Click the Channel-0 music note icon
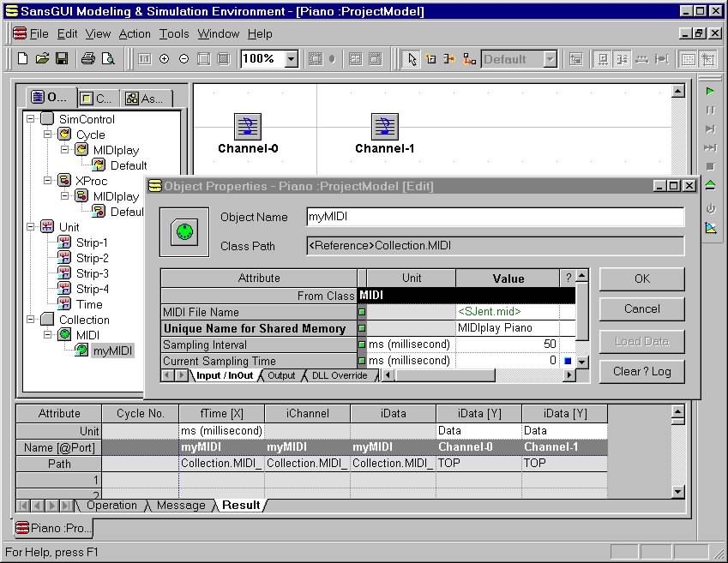The width and height of the screenshot is (728, 563). (x=248, y=127)
